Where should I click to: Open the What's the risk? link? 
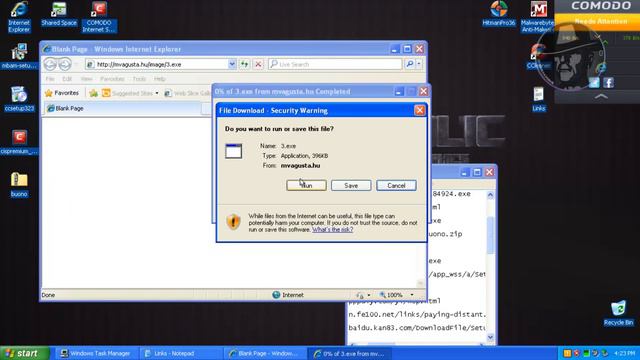[x=333, y=229]
